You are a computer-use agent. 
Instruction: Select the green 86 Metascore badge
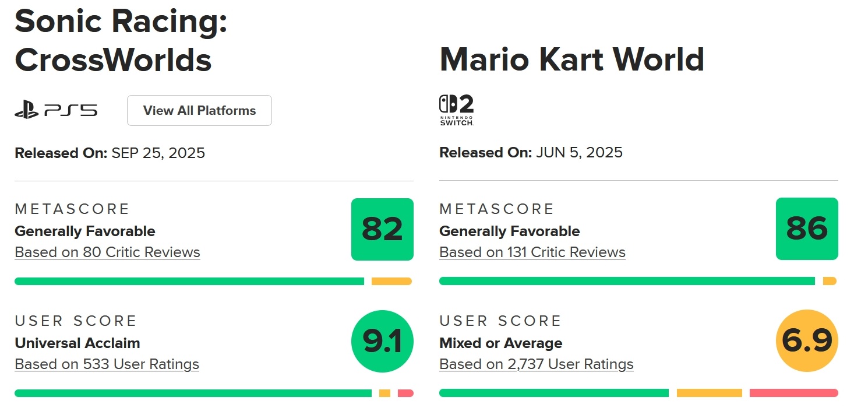point(807,229)
